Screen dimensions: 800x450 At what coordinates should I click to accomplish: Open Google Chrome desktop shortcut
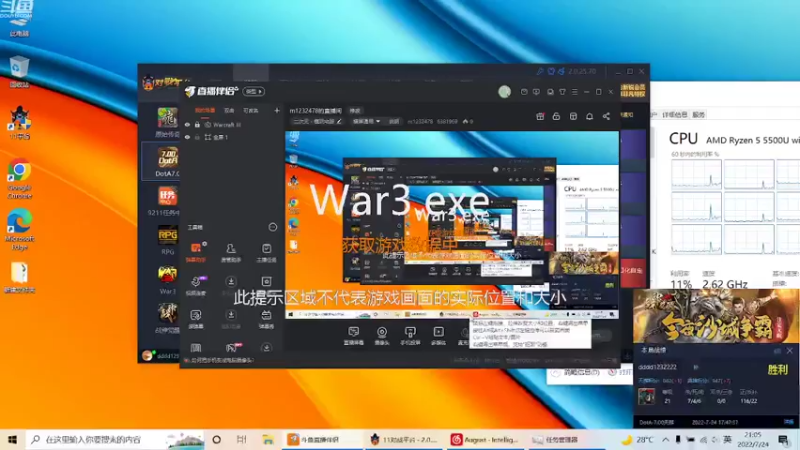(x=19, y=179)
